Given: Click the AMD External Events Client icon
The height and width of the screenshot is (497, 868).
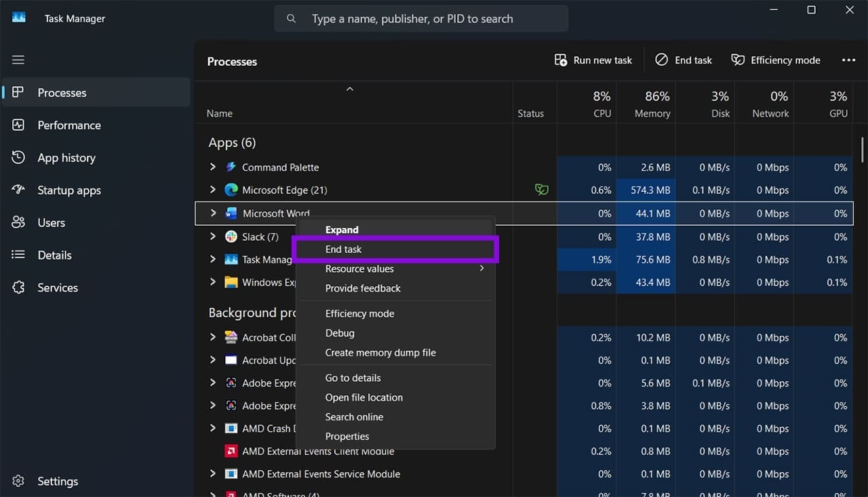Looking at the screenshot, I should click(231, 452).
